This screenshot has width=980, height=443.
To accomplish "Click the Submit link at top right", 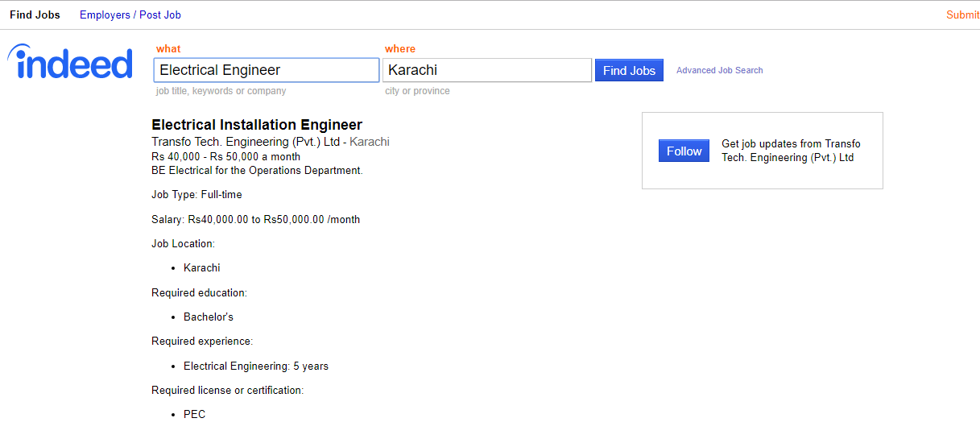I will pyautogui.click(x=963, y=14).
